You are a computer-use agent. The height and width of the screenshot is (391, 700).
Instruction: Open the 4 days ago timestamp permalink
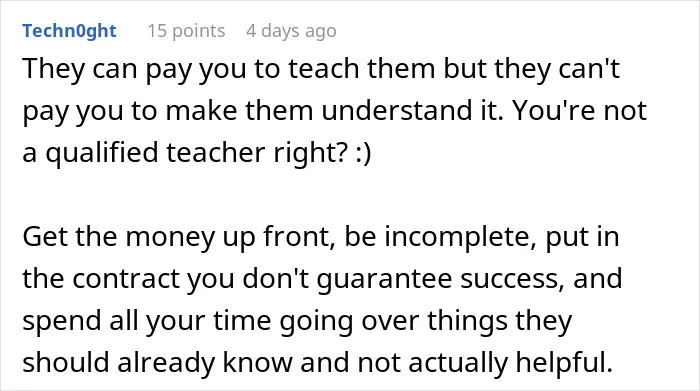tap(291, 31)
